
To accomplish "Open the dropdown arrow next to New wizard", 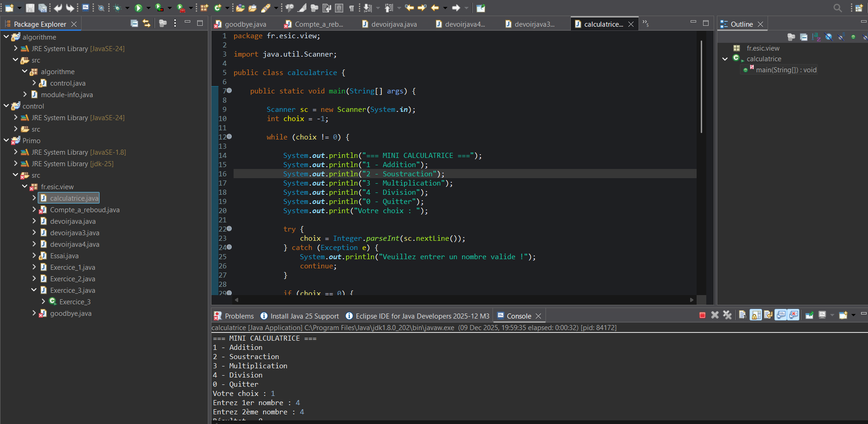I will (19, 8).
